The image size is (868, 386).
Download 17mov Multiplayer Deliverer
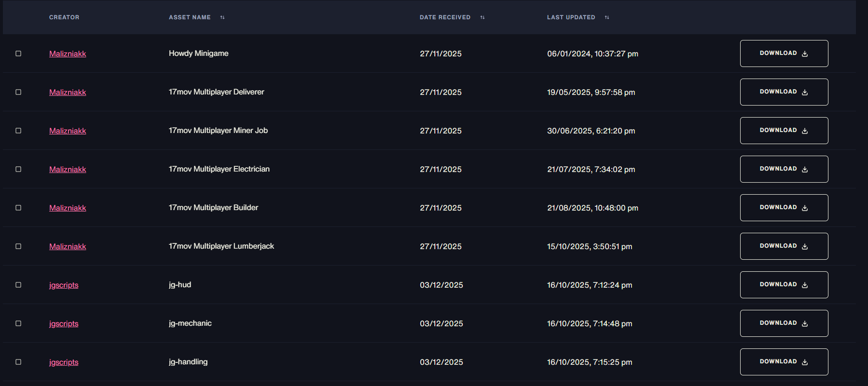(x=784, y=92)
